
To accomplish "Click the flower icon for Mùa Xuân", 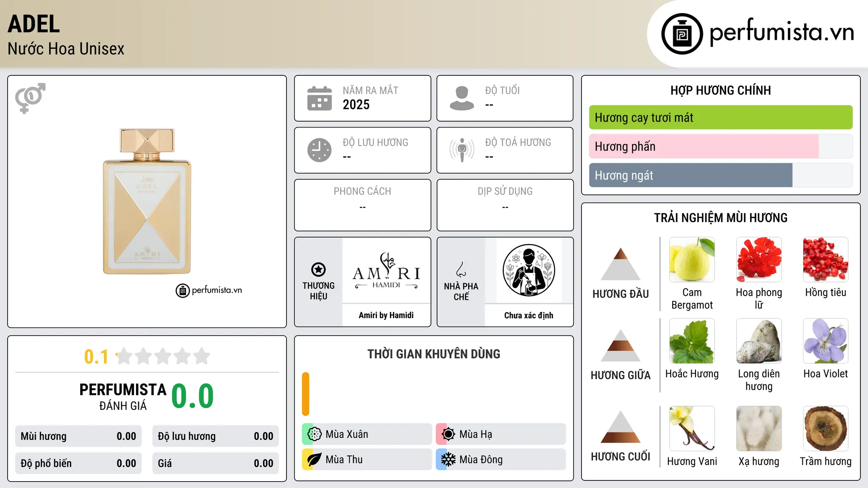I will (x=314, y=434).
